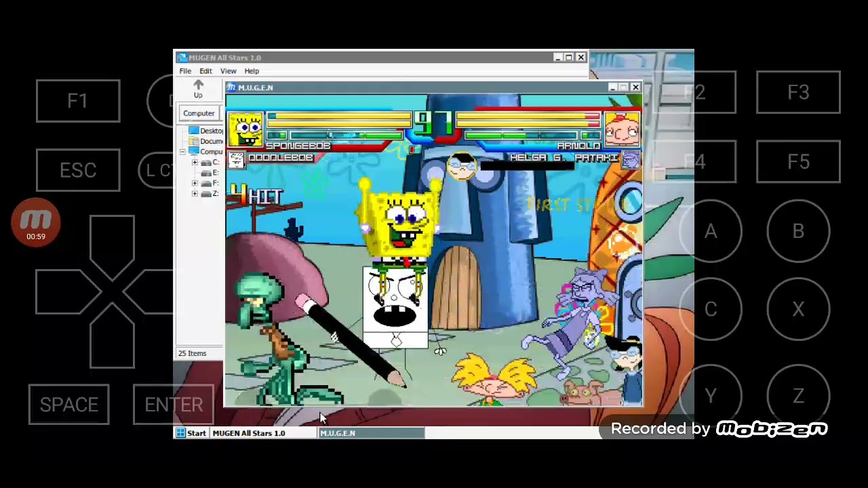Tap the ENTER on-screen key
The image size is (868, 488).
pyautogui.click(x=174, y=405)
